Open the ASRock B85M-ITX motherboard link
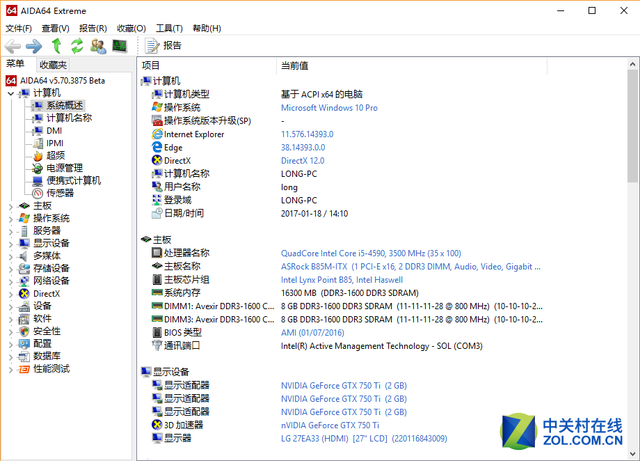Screen dimensions: 640x461 411,267
